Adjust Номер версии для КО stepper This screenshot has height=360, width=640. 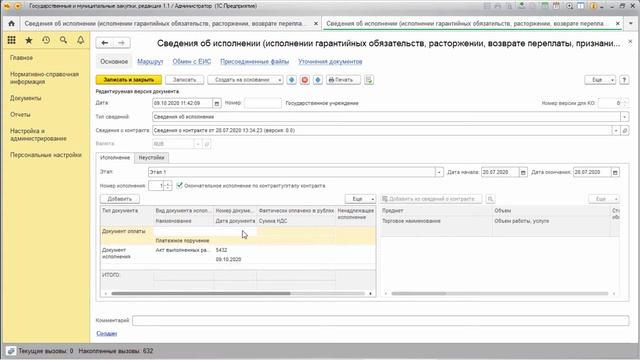[625, 103]
